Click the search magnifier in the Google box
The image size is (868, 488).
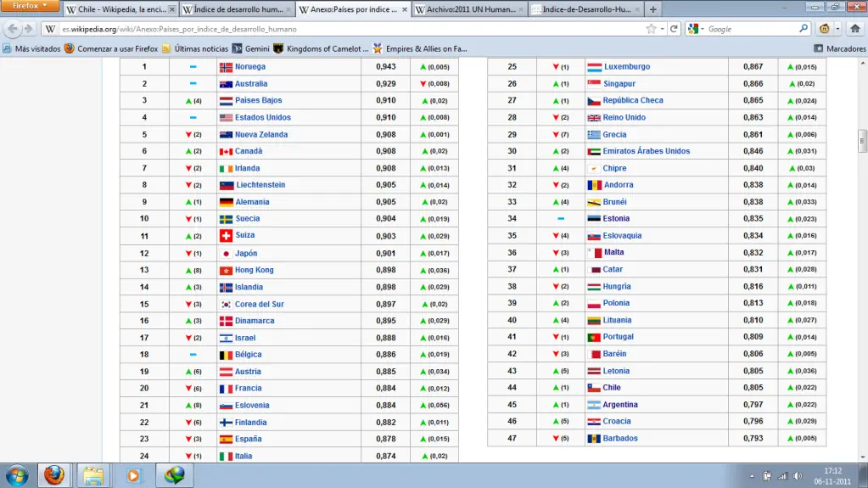(804, 29)
